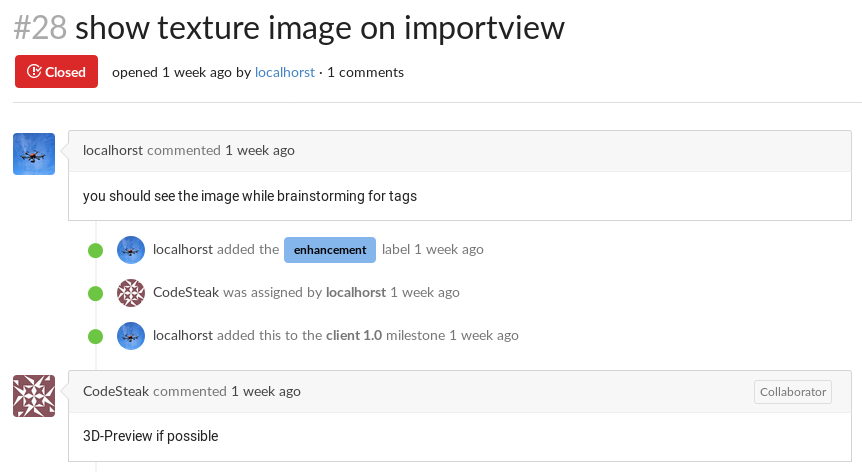The height and width of the screenshot is (472, 862).
Task: Click CodeSteak's large patterned avatar beside second comment
Action: click(x=34, y=396)
